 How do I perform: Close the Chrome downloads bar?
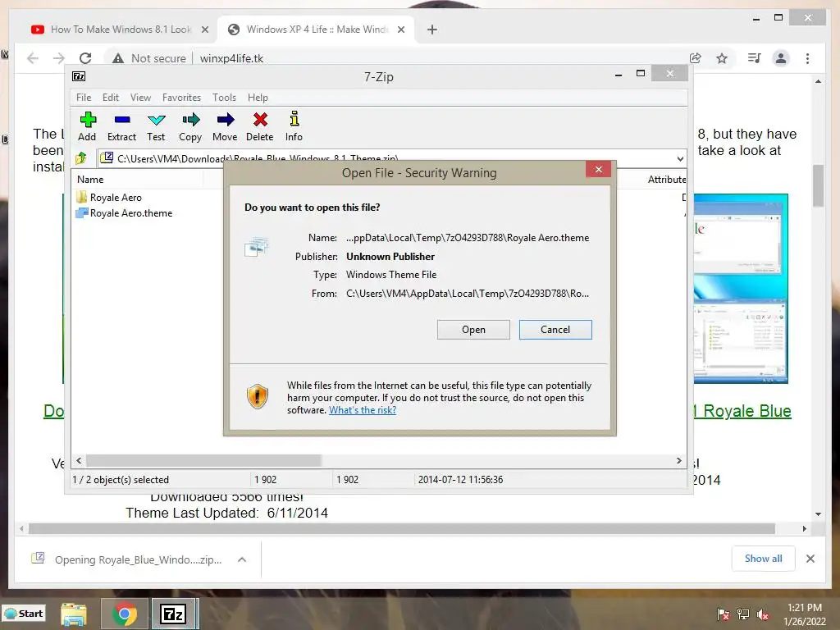(x=810, y=559)
